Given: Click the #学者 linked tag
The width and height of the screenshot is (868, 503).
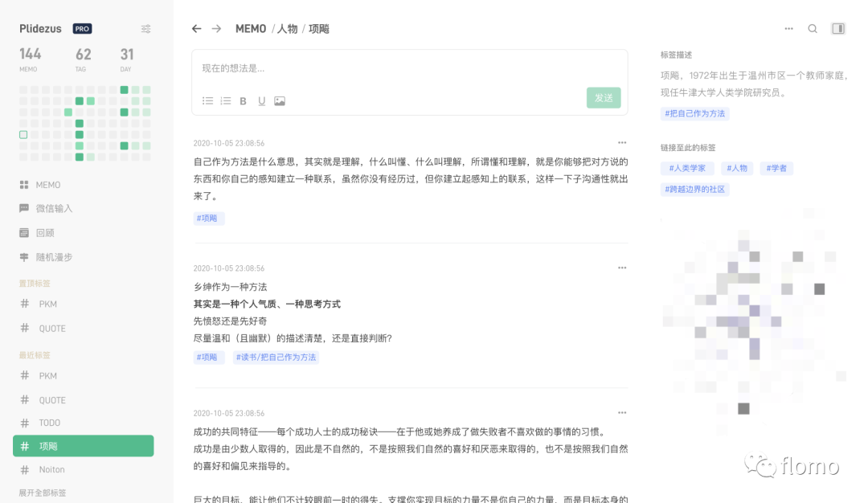Looking at the screenshot, I should tap(776, 168).
